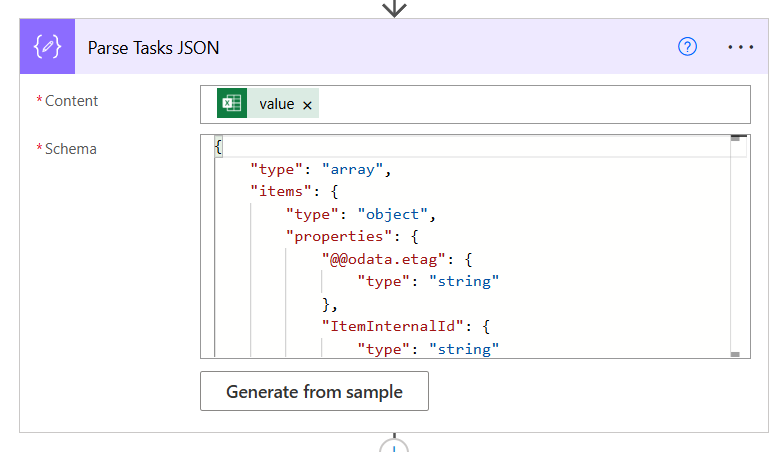The width and height of the screenshot is (780, 452).
Task: Click Generate from sample button
Action: (314, 391)
